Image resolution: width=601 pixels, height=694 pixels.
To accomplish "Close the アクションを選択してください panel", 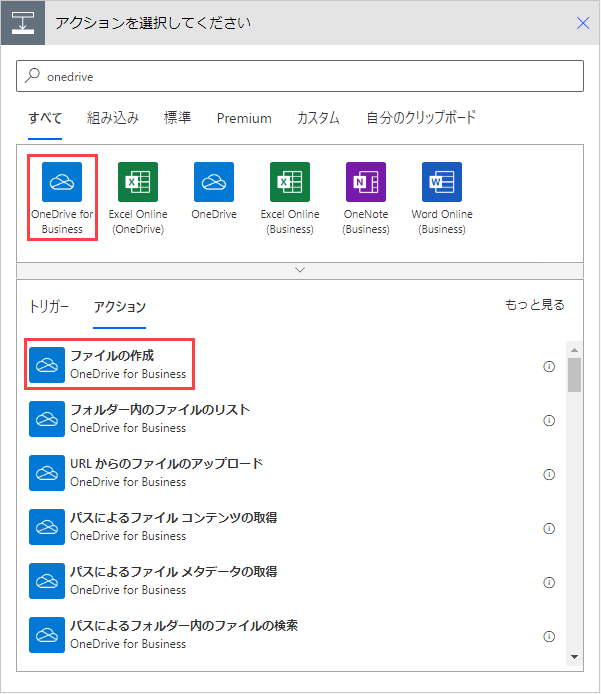I will pos(583,23).
